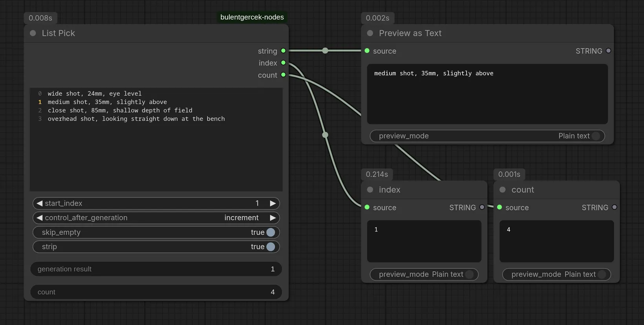Click the count value field in List Pick
The width and height of the screenshot is (644, 325).
point(156,292)
